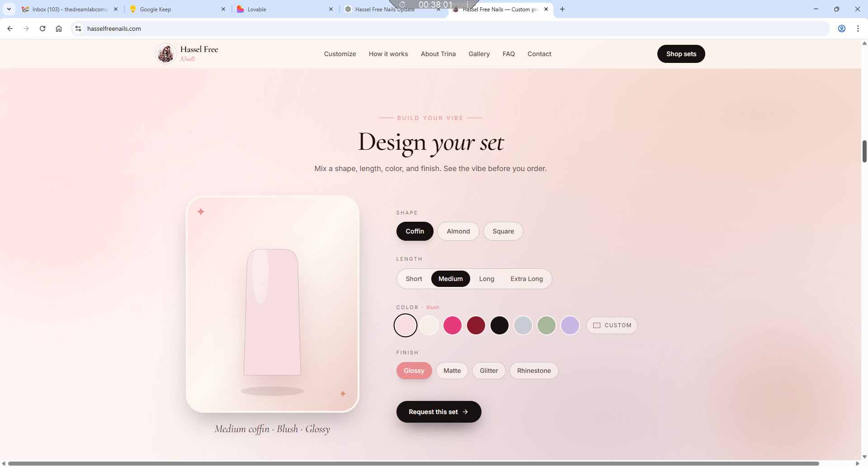Choose the Medium length
This screenshot has height=467, width=868.
pos(451,279)
